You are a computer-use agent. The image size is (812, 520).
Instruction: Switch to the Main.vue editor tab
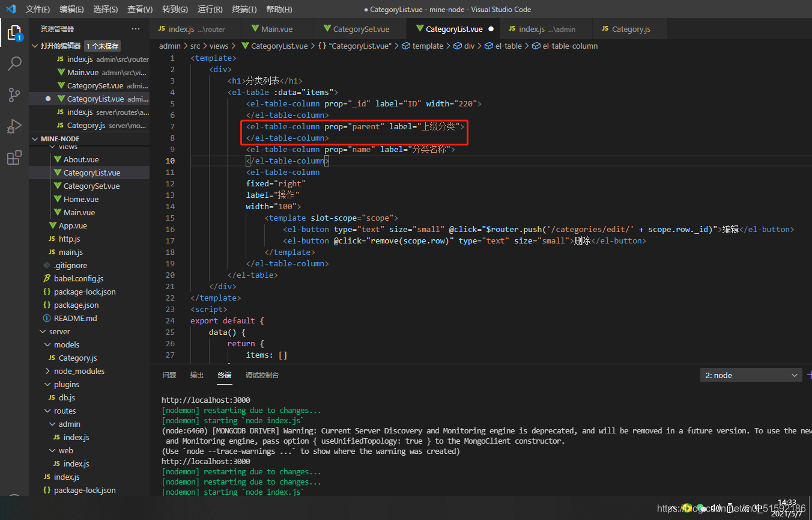click(x=277, y=29)
